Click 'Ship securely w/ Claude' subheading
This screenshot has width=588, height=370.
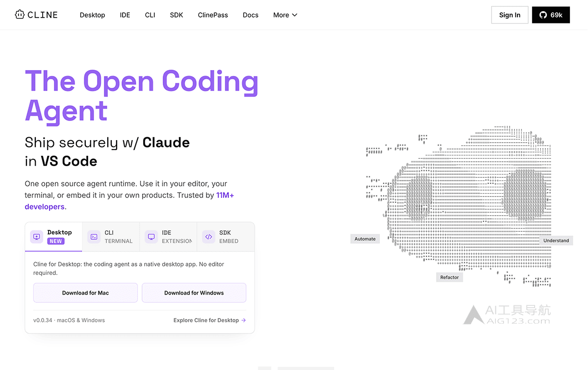pos(107,143)
